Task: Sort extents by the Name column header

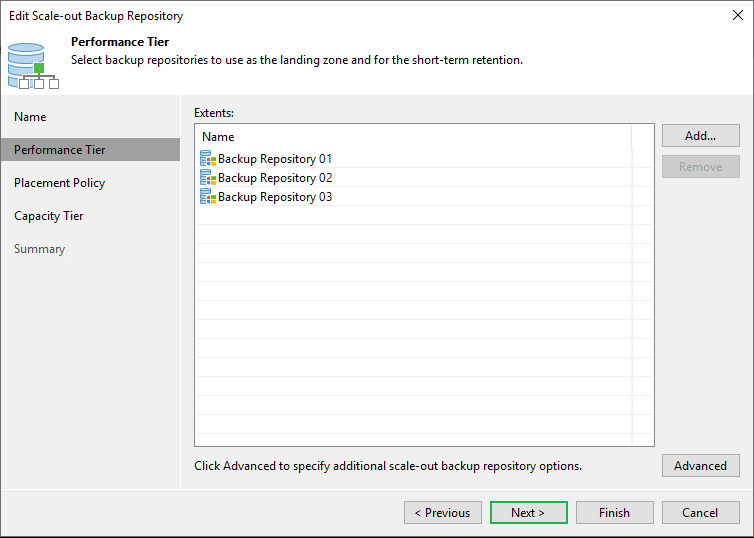Action: (x=218, y=137)
